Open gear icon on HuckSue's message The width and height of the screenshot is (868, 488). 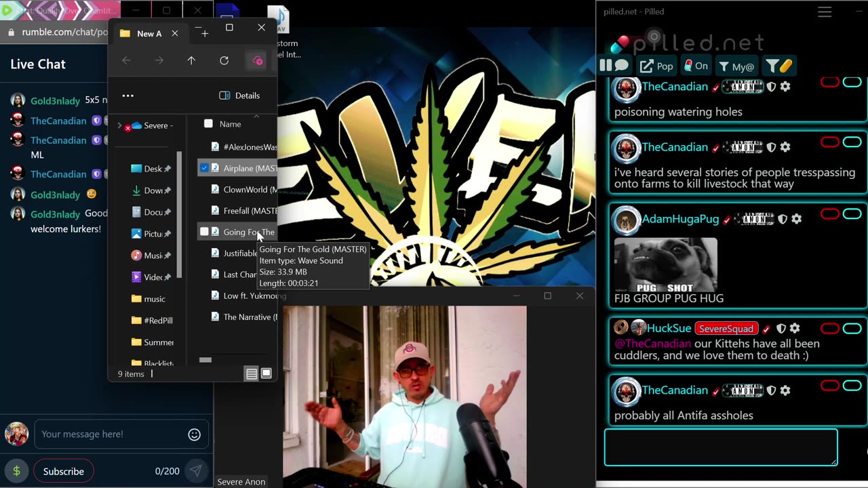(795, 329)
